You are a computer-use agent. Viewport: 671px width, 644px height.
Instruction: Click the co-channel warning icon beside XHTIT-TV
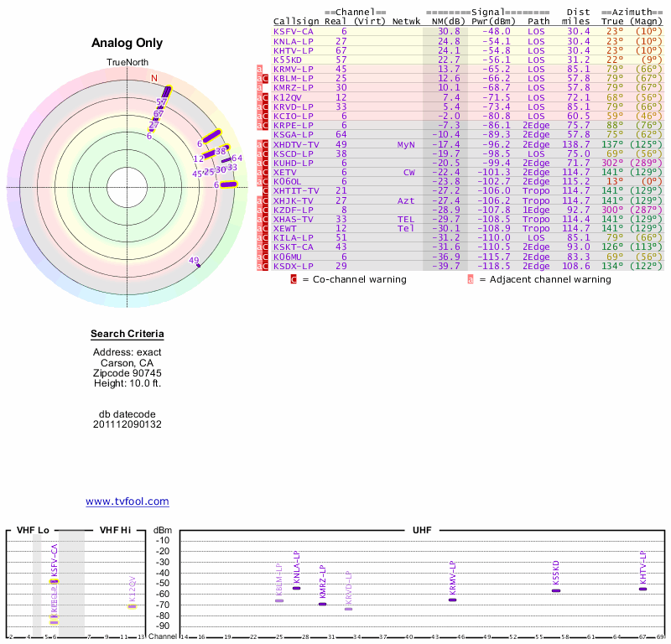coord(266,191)
